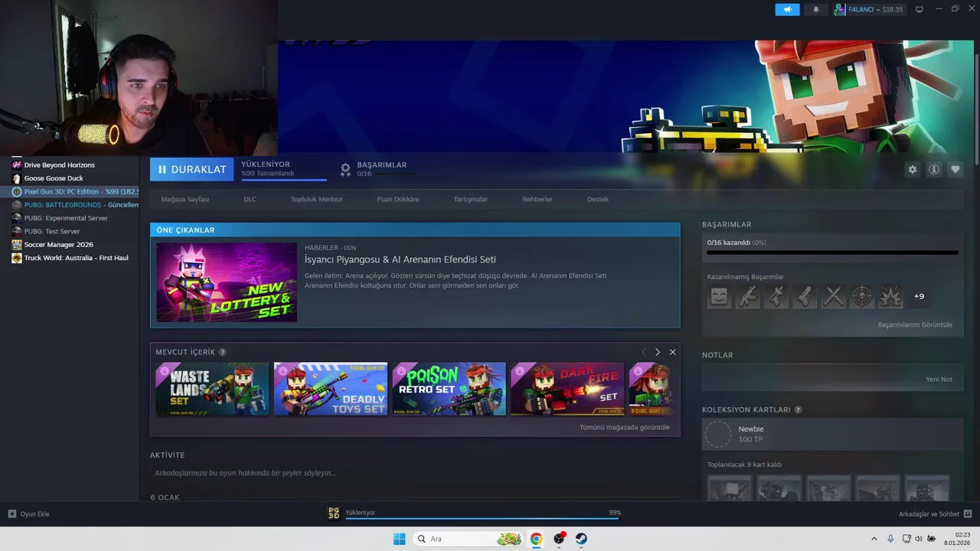Click the YÜKLENİYOR progress bar
980x551 pixels.
point(284,180)
